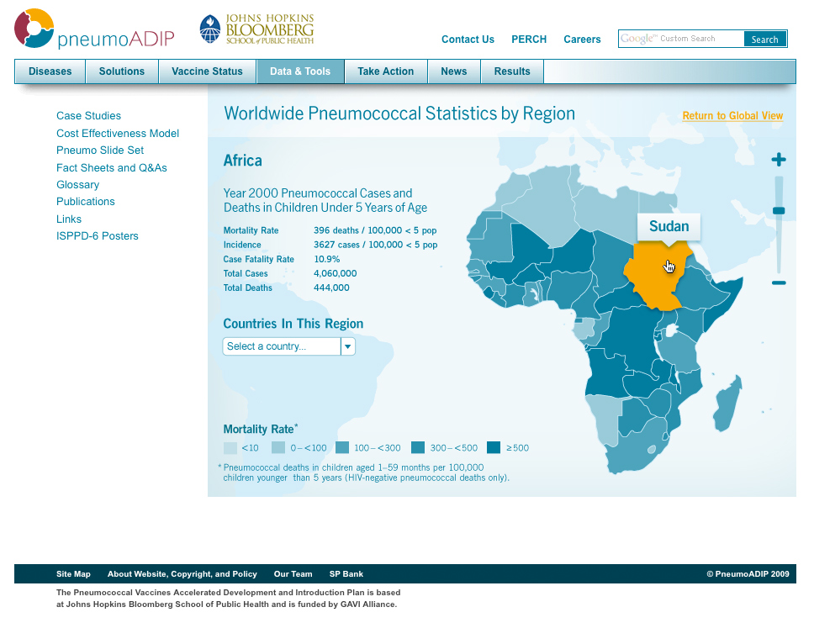814x644 pixels.
Task: Click the Select a country combo box
Action: tap(282, 346)
